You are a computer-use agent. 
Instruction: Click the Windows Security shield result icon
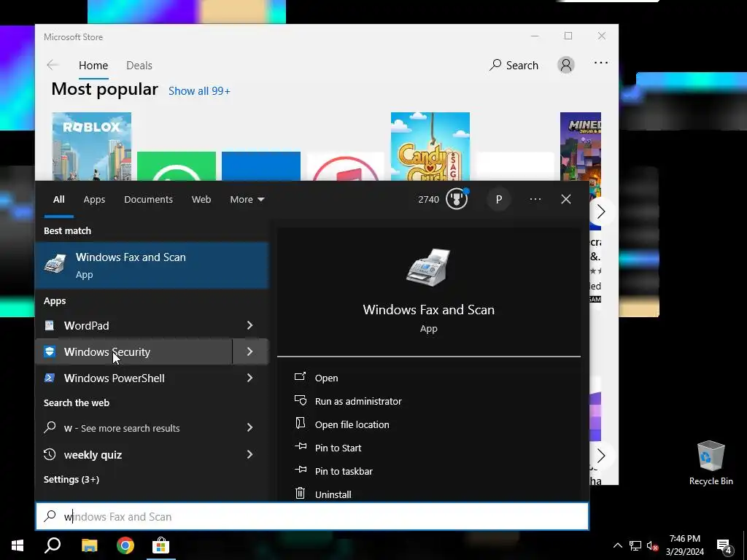tap(50, 351)
